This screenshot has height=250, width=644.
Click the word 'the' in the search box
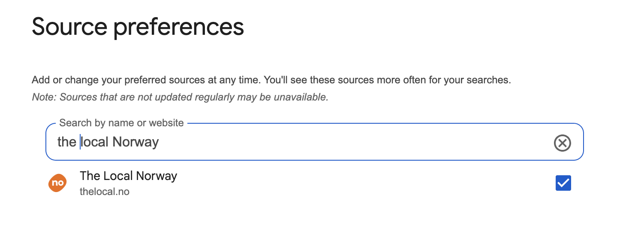(x=66, y=142)
